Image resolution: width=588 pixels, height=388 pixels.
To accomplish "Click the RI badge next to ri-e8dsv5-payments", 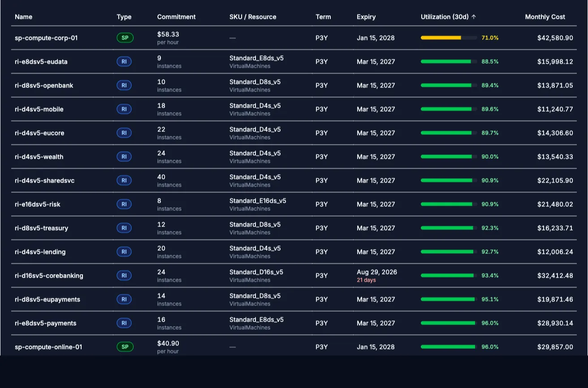I will [x=124, y=323].
